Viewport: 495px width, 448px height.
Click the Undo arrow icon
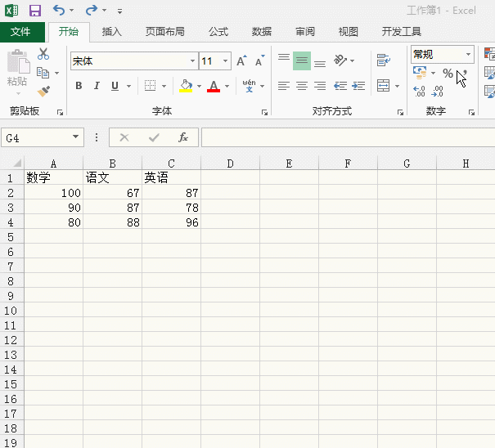click(x=59, y=11)
